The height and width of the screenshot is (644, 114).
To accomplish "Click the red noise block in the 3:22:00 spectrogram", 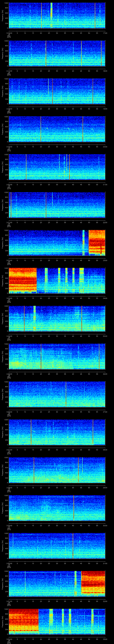I will pos(97,242).
